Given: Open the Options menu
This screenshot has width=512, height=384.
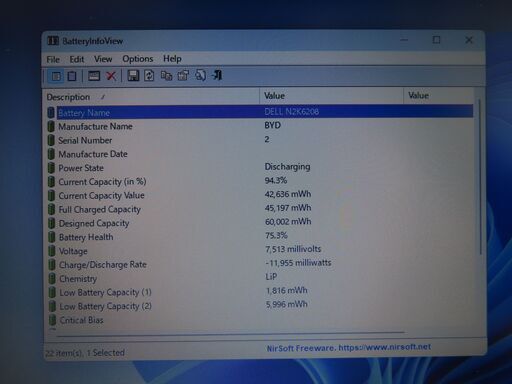Looking at the screenshot, I should pos(137,59).
